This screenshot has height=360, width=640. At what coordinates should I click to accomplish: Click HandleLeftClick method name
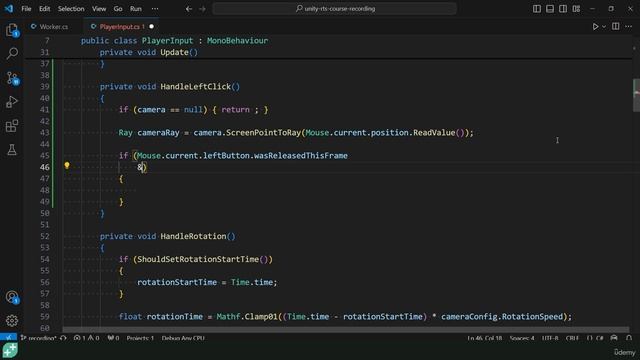pos(196,87)
